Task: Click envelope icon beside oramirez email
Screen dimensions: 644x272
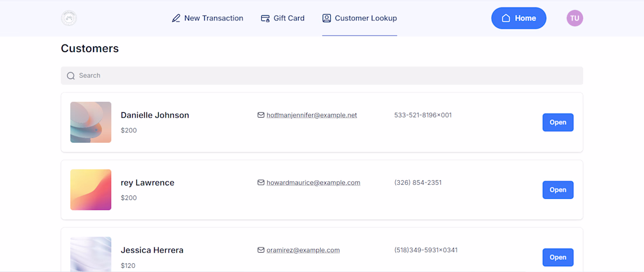Action: click(261, 250)
